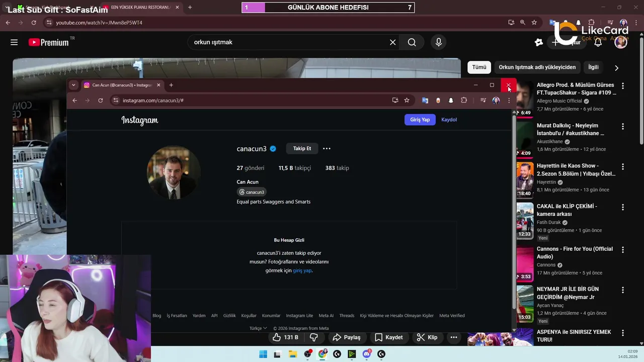Open the Türkçe language dropdown
Screen dimensions: 644x362
pos(258,328)
